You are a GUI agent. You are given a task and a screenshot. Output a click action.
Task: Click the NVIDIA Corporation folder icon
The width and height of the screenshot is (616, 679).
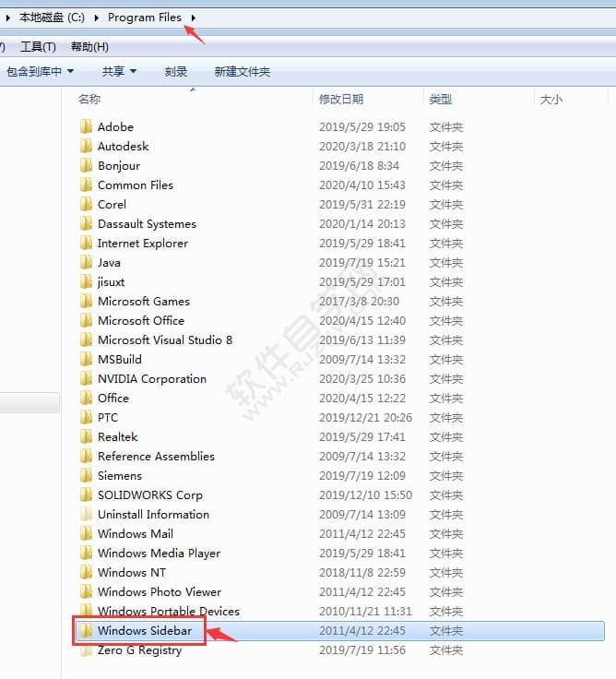(x=86, y=378)
